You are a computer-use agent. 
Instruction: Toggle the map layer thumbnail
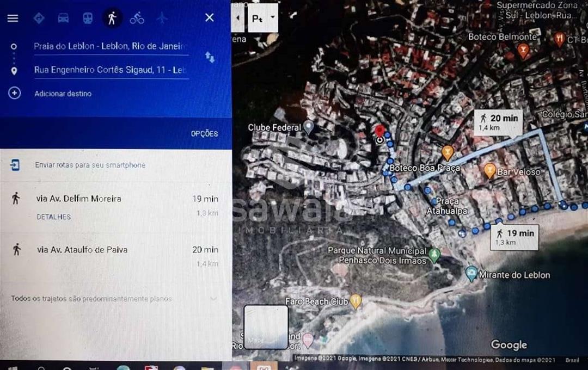tap(266, 327)
